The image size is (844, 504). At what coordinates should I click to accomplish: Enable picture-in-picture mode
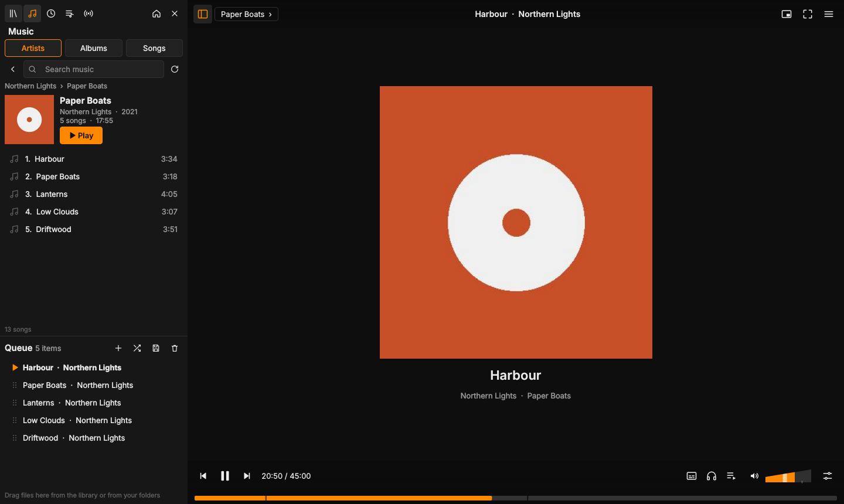coord(787,14)
